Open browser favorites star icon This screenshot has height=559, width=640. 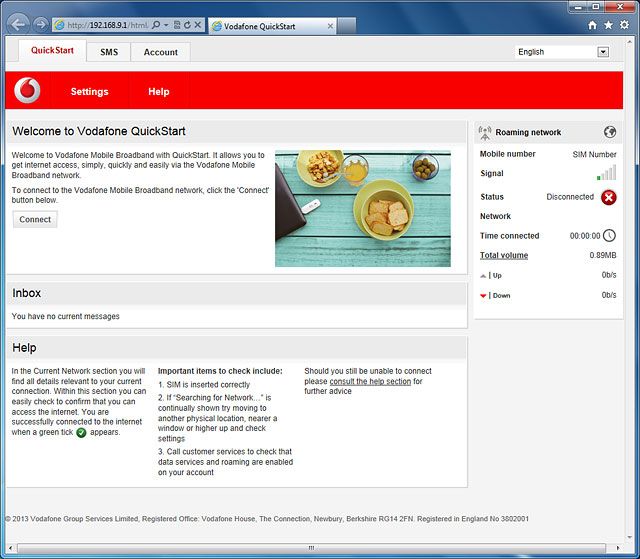point(608,25)
